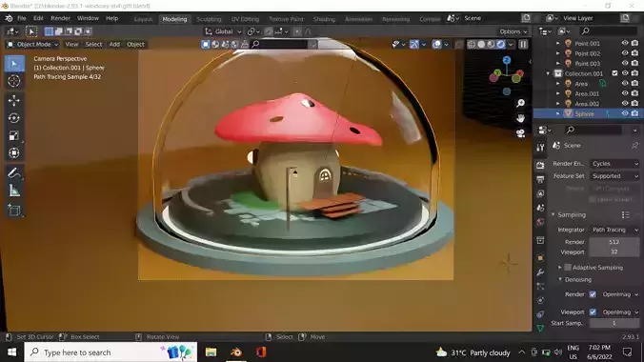Screen dimensions: 644x362
Task: Open the Options dropdown
Action: (513, 31)
